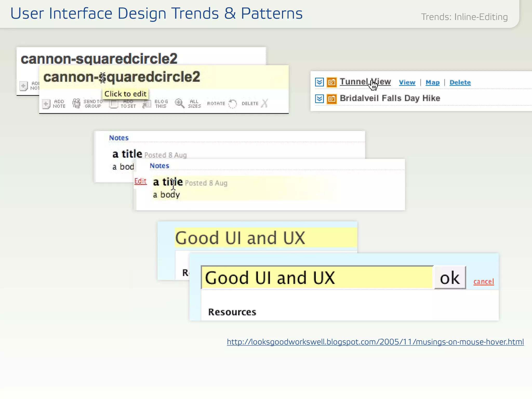Image resolution: width=532 pixels, height=399 pixels.
Task: Click the back cannon-squaredcircle2 title
Action: (x=99, y=58)
